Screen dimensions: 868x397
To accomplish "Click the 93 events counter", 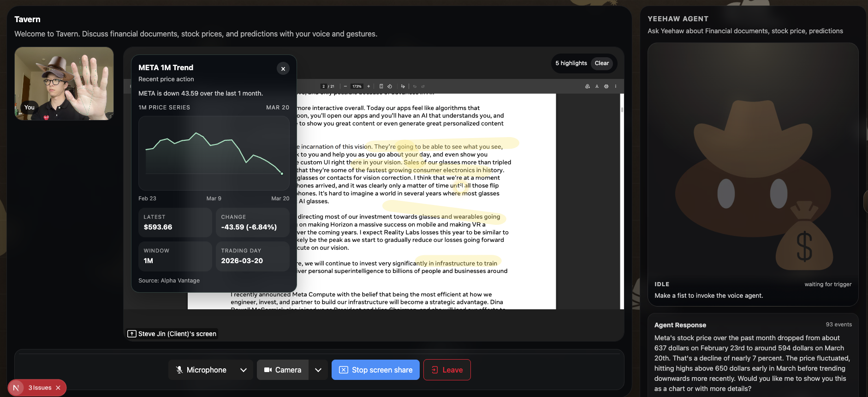I will [x=838, y=325].
